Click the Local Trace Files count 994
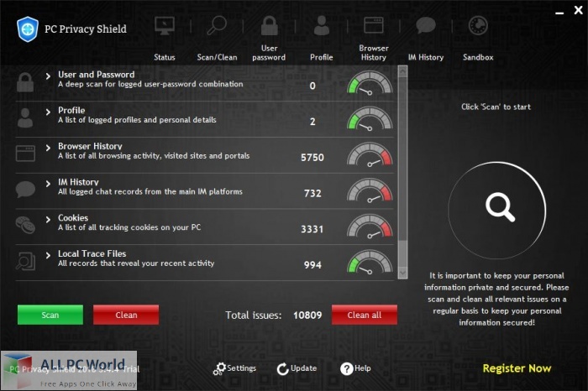The height and width of the screenshot is (391, 588). tap(312, 265)
